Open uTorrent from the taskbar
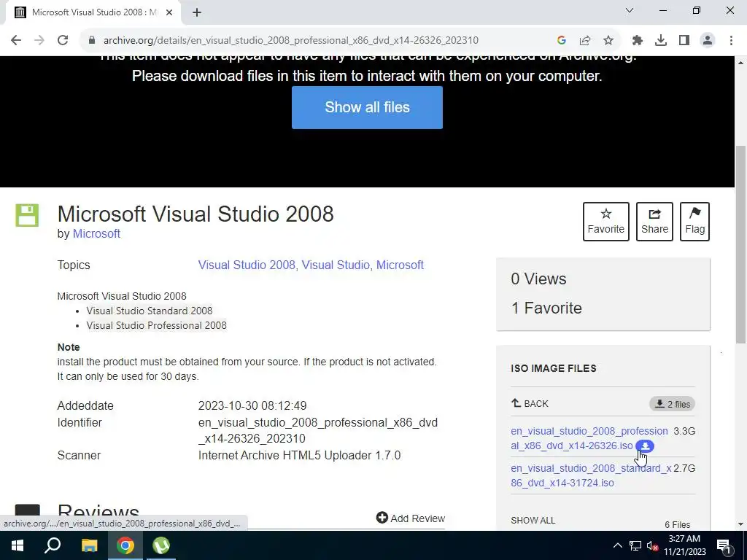 161,545
